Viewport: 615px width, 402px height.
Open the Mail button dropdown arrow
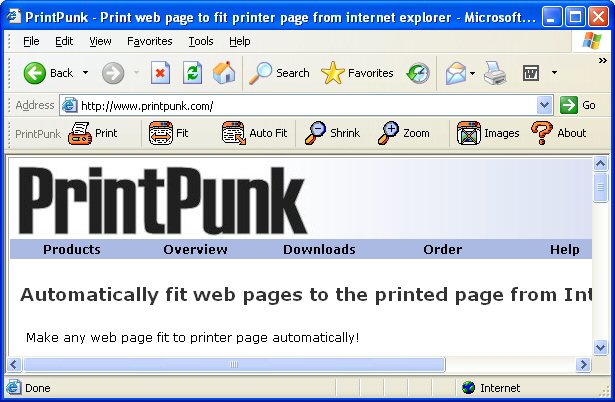click(472, 73)
